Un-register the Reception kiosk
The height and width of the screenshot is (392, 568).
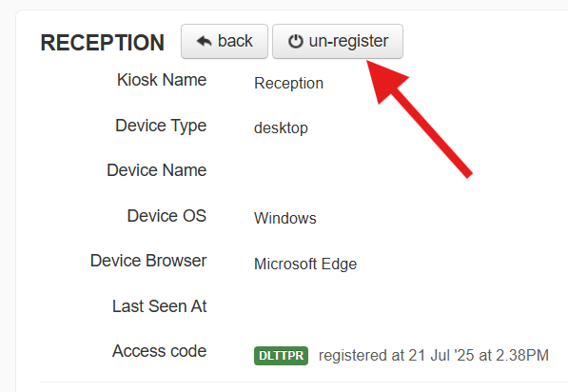(x=338, y=41)
